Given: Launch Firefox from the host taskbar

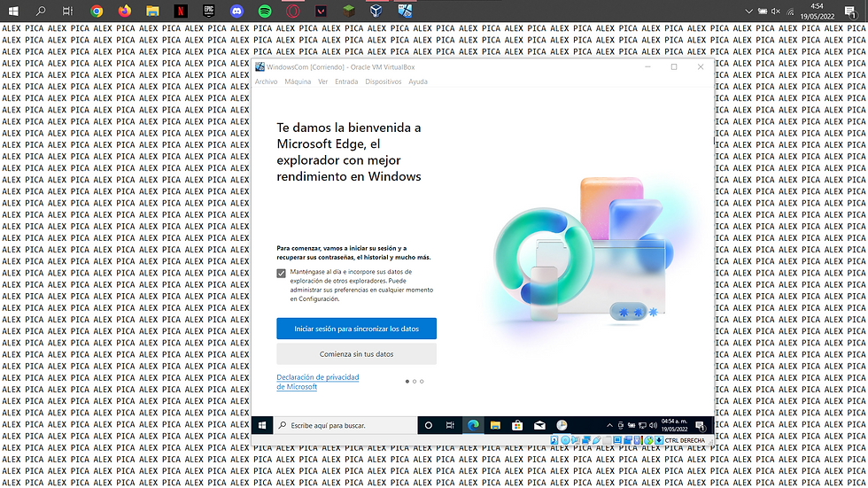Looking at the screenshot, I should click(x=125, y=11).
